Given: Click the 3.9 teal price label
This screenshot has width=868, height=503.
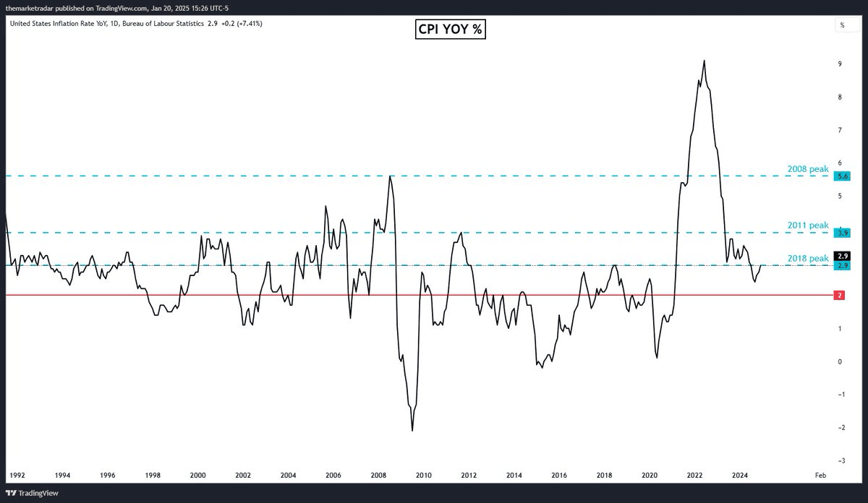Looking at the screenshot, I should 842,233.
